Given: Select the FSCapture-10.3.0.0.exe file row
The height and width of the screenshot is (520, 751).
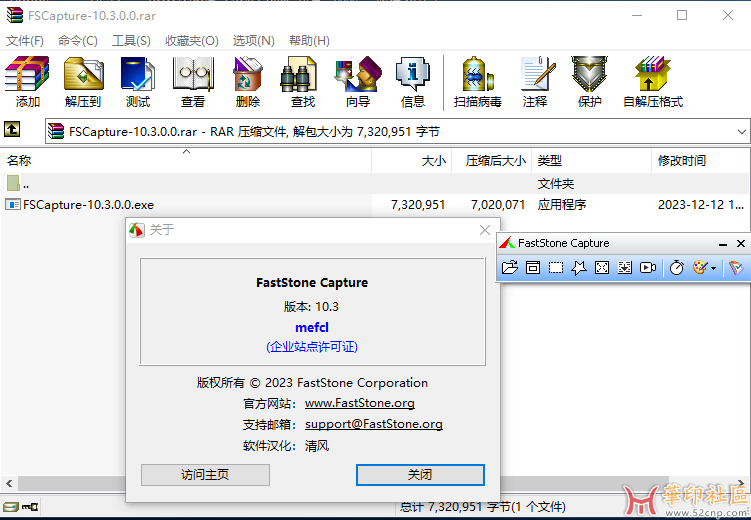Looking at the screenshot, I should pyautogui.click(x=88, y=205).
